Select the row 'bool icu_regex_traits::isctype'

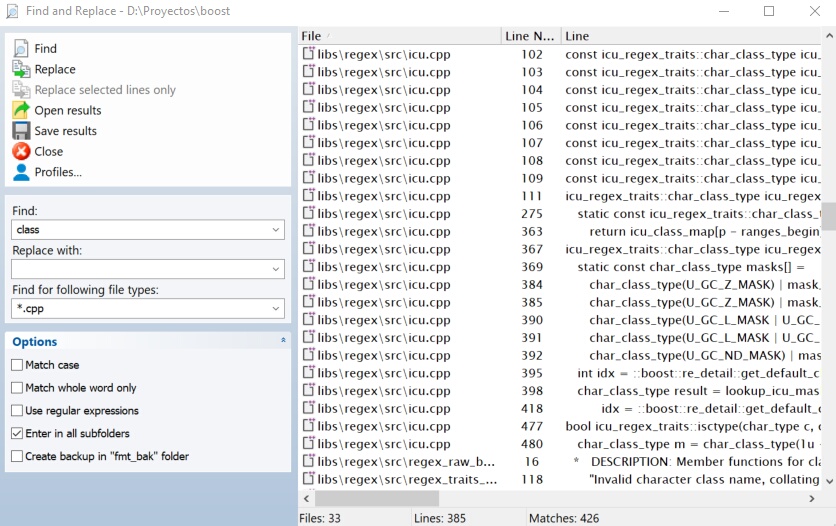560,426
